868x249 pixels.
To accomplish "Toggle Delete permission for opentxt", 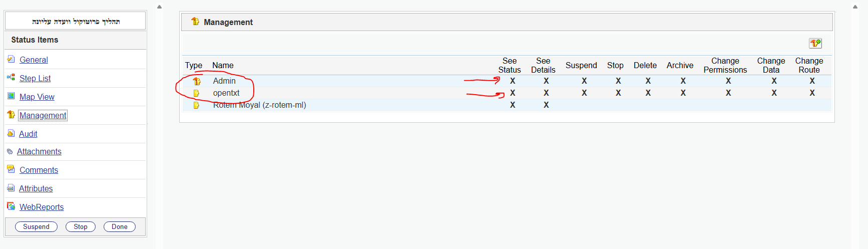I will point(648,93).
